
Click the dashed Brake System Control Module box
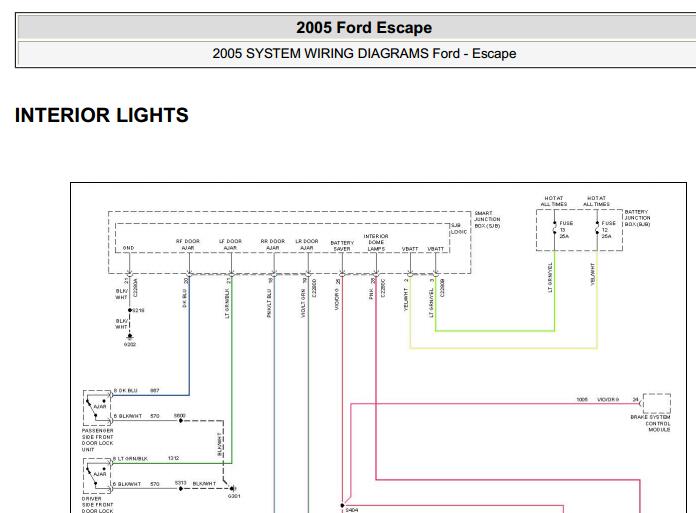(657, 403)
